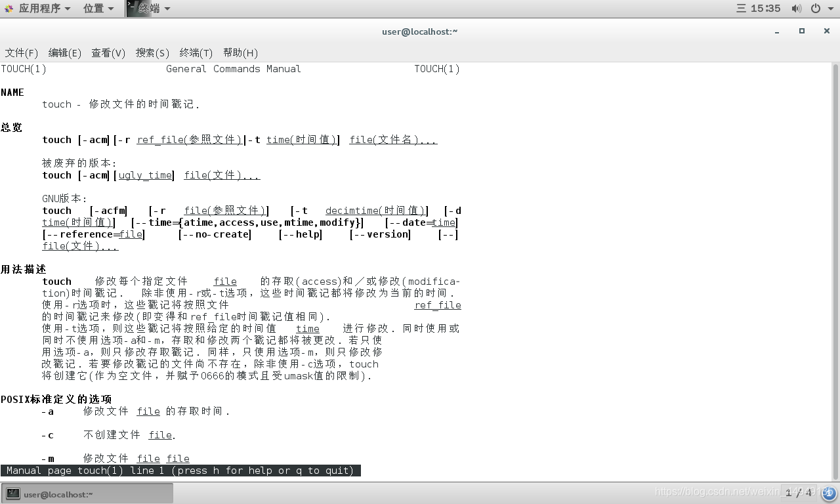The image size is (840, 504).
Task: Open the 帮助(H) menu
Action: point(240,53)
